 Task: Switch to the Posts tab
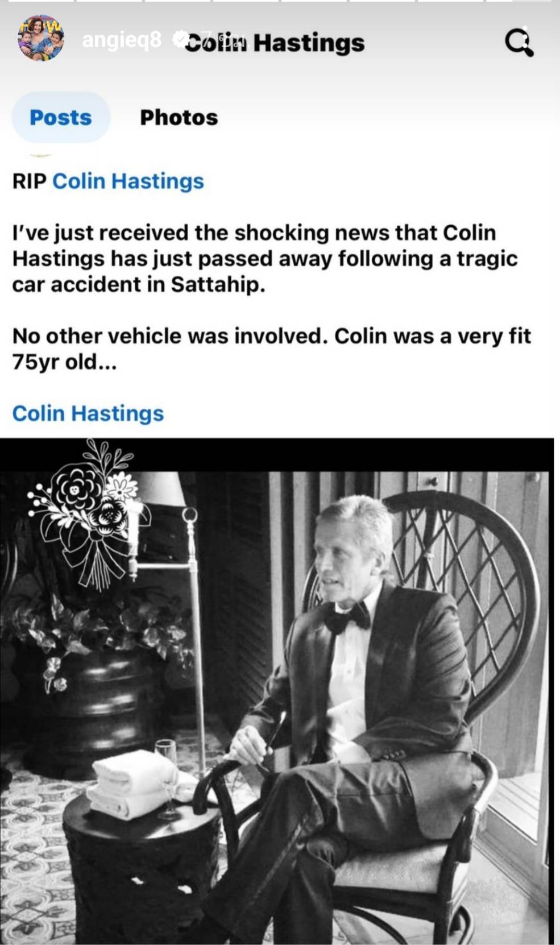pyautogui.click(x=60, y=117)
